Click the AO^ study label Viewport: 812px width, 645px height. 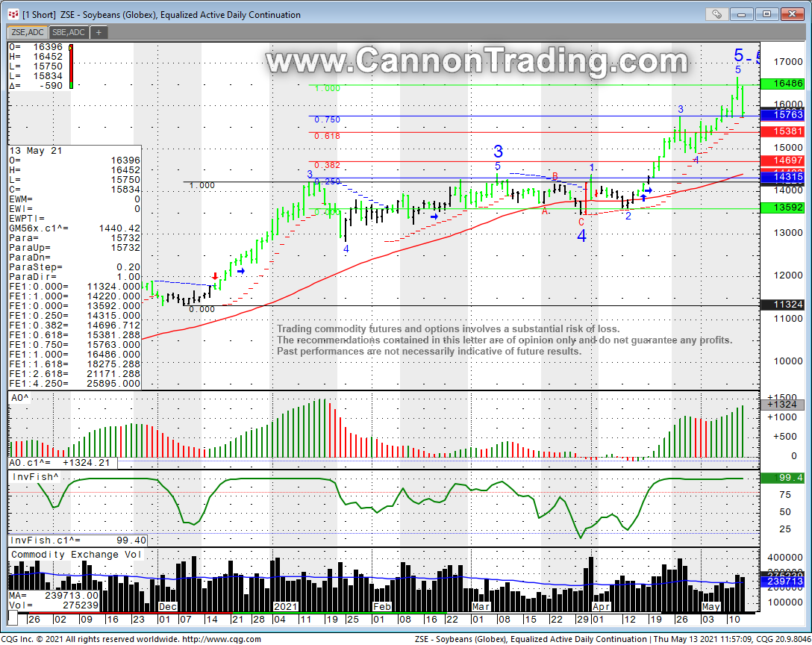click(x=20, y=397)
